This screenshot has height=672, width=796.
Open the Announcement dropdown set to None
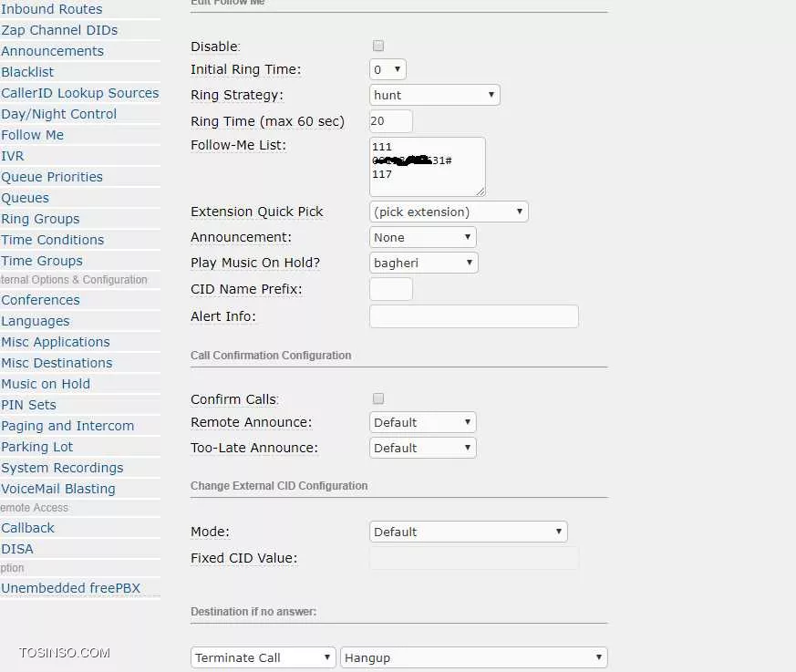click(x=423, y=237)
